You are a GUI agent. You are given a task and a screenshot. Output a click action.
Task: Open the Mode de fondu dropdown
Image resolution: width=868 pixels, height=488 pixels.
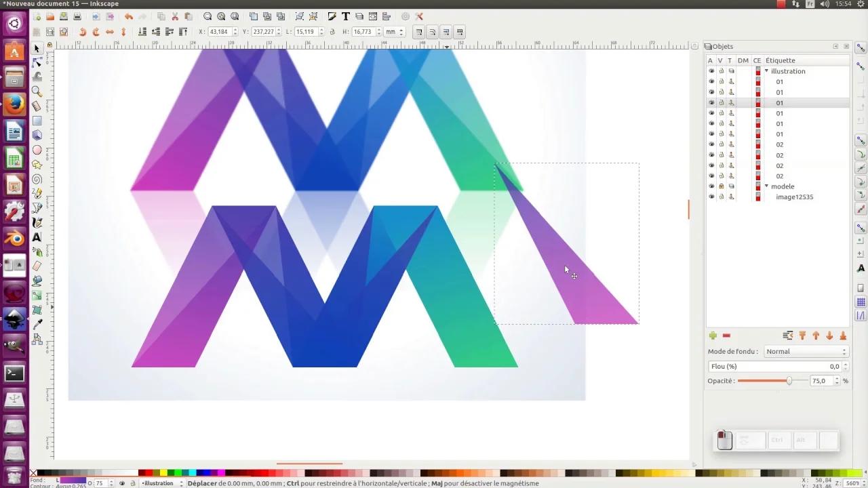806,351
